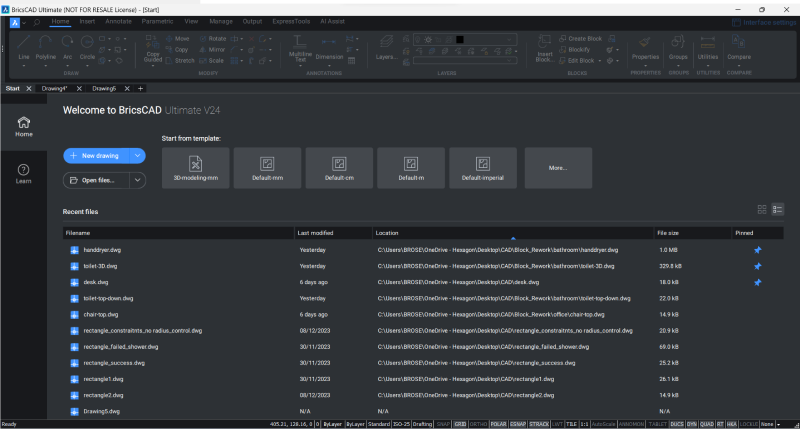The height and width of the screenshot is (429, 800).
Task: Click the Utilities measure icon
Action: pyautogui.click(x=708, y=42)
